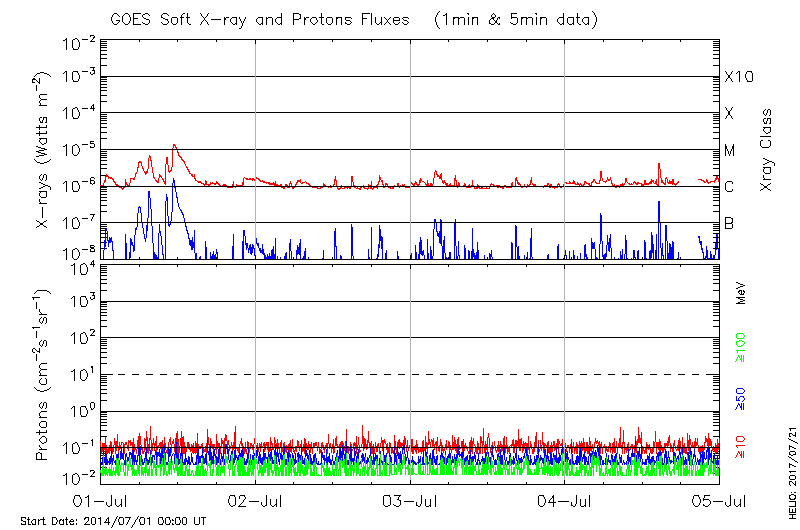Select the 04-Jul date tick label
Image resolution: width=800 pixels, height=530 pixels.
(565, 500)
